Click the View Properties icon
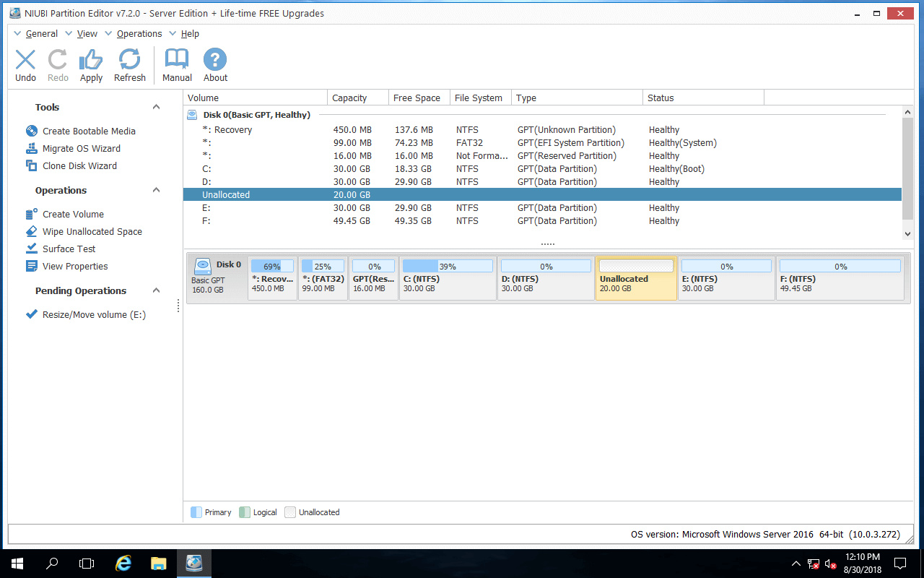The width and height of the screenshot is (924, 578). tap(32, 266)
